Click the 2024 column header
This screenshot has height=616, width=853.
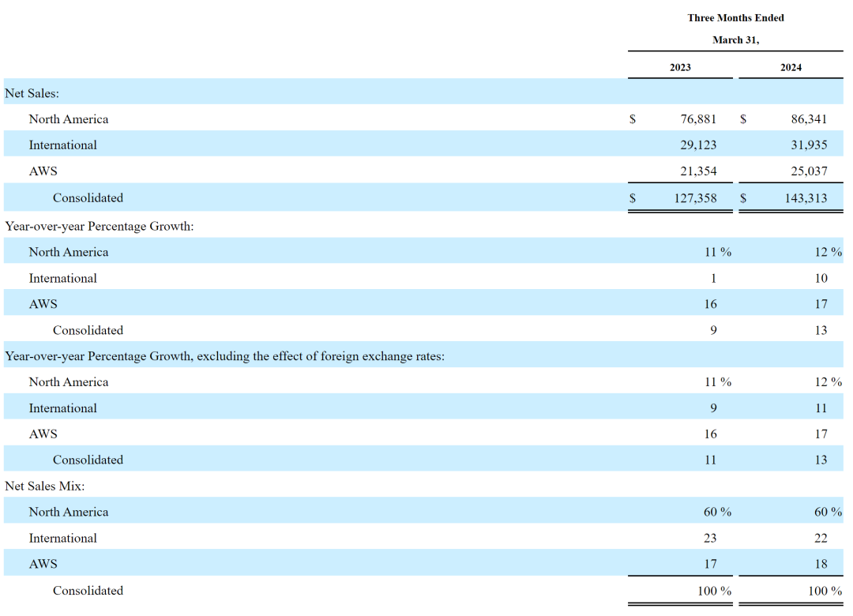click(791, 67)
